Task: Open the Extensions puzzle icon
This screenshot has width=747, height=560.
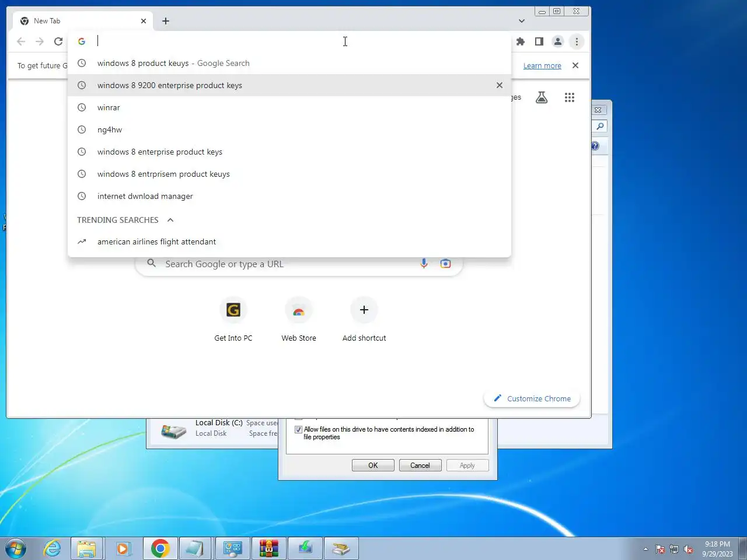Action: 521,41
